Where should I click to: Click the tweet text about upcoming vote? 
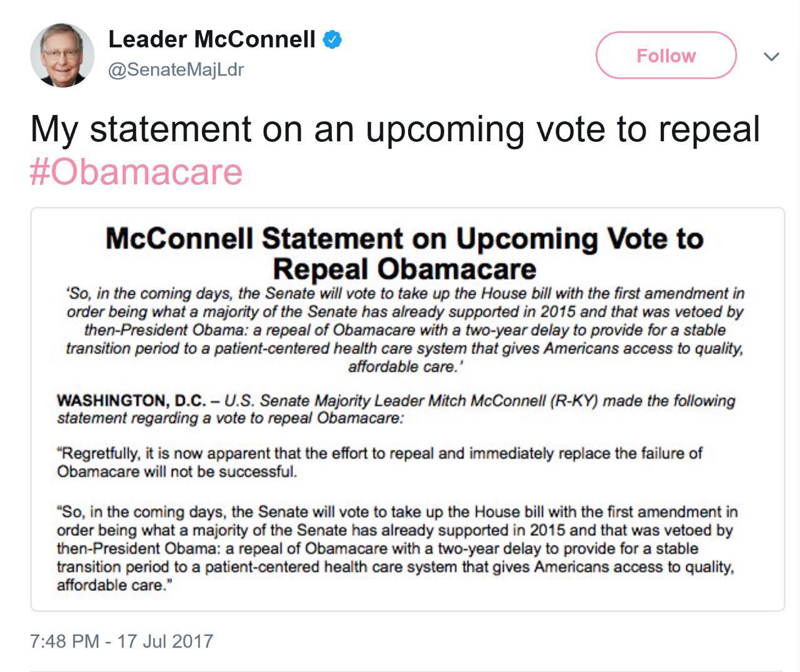coord(395,129)
